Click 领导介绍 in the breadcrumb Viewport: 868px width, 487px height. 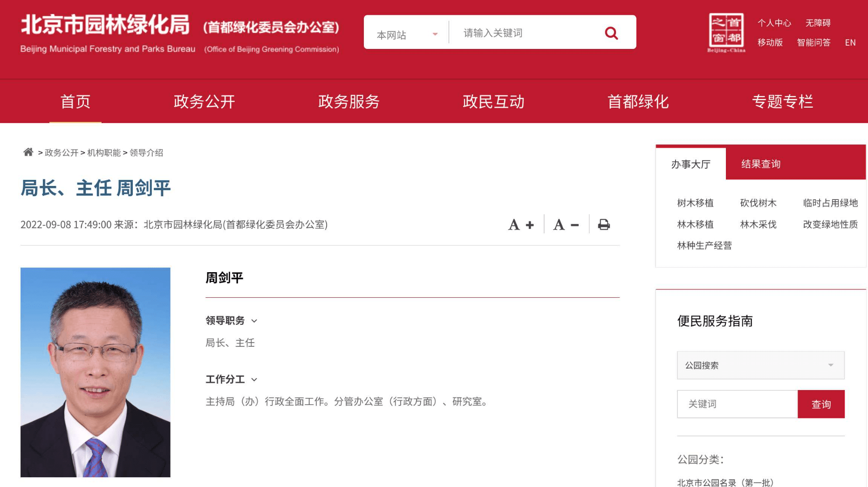(146, 153)
